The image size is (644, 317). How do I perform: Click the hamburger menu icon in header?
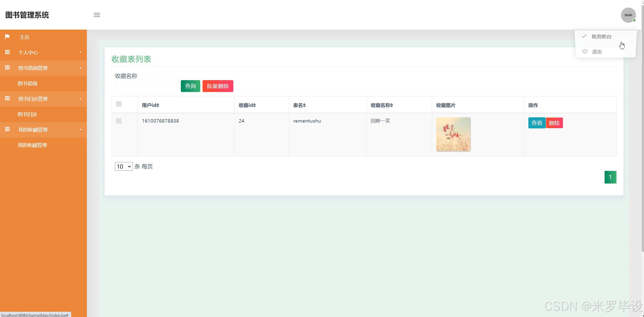[97, 15]
